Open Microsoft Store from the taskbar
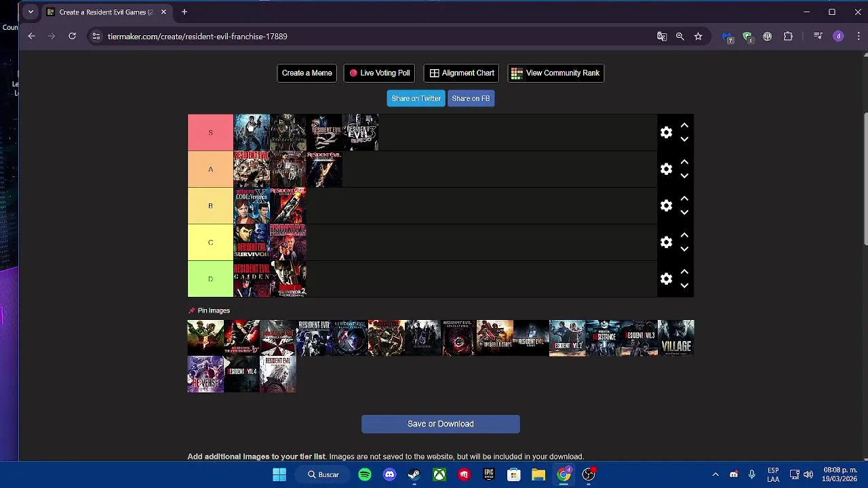The width and height of the screenshot is (868, 488). [513, 474]
